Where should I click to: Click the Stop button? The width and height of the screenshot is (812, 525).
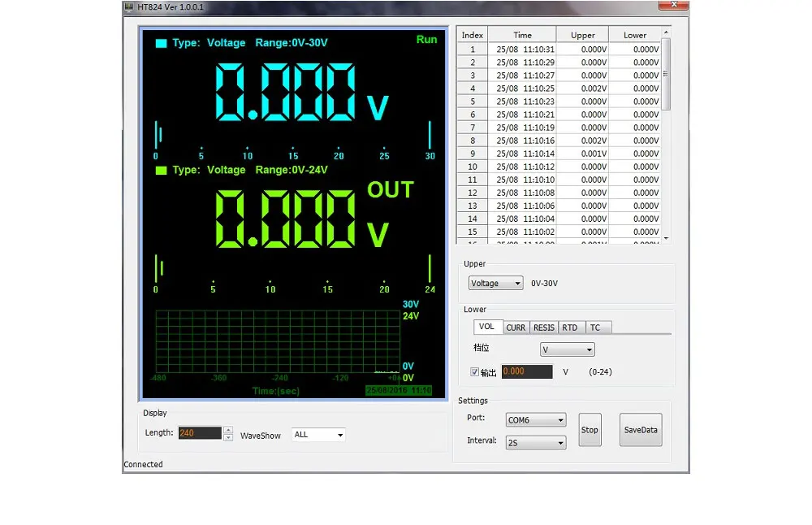tap(590, 430)
